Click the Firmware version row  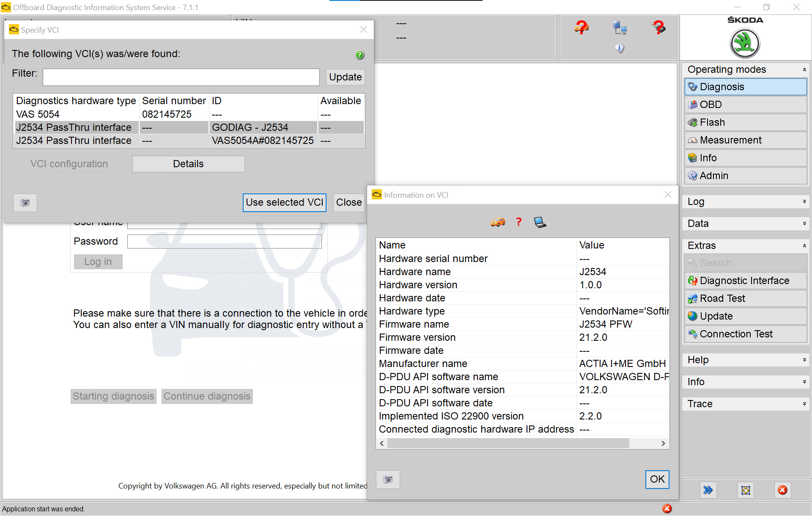click(523, 337)
